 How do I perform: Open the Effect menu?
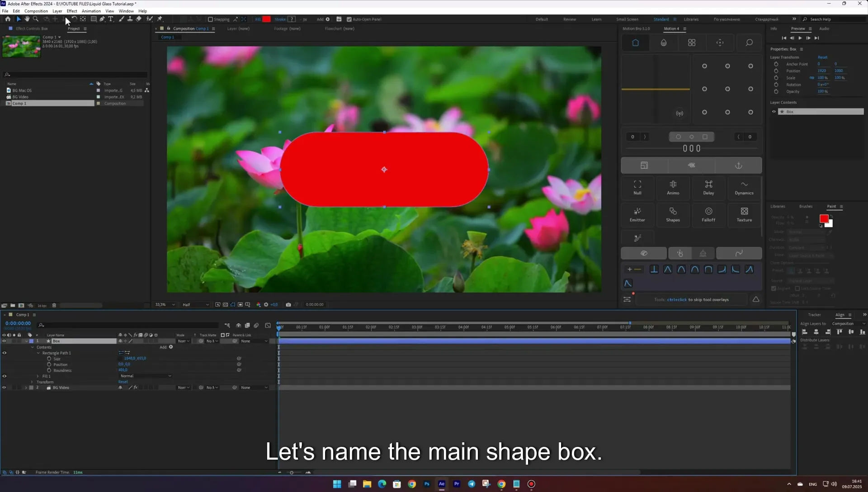tap(72, 11)
